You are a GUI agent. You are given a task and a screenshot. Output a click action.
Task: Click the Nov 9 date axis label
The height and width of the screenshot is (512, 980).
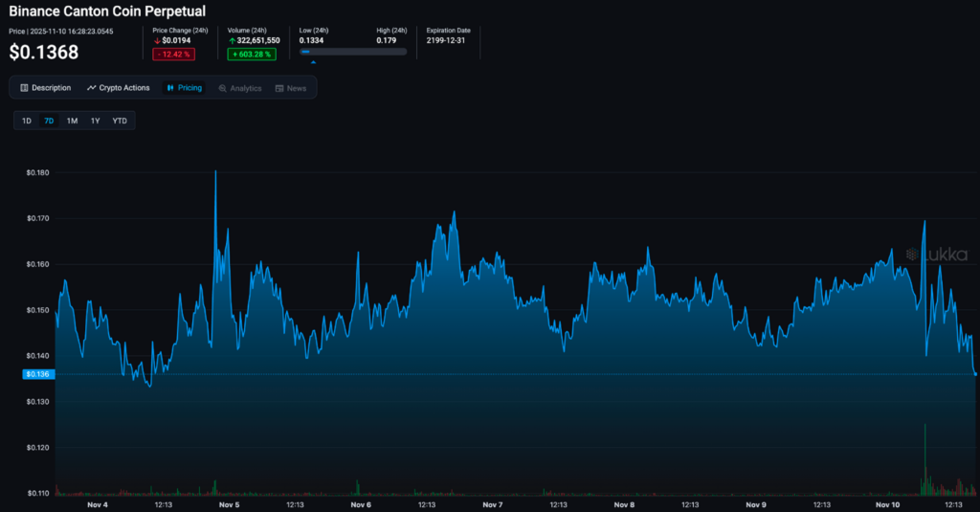756,504
